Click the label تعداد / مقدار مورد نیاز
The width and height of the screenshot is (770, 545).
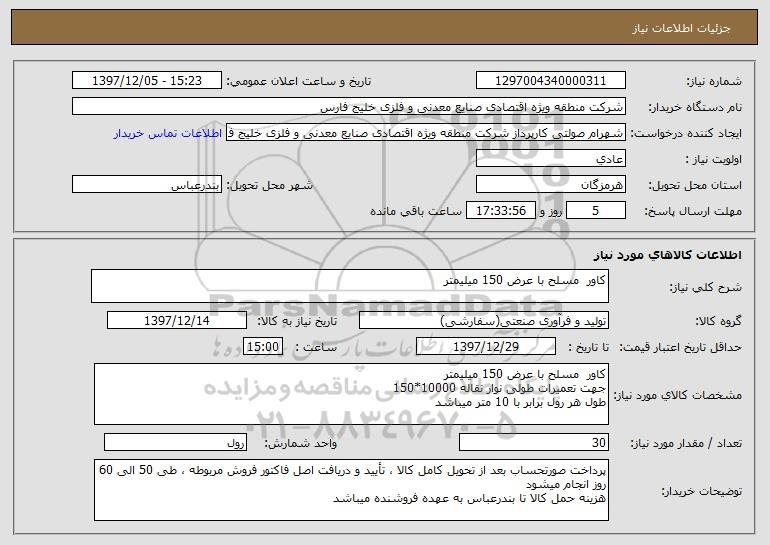point(686,443)
